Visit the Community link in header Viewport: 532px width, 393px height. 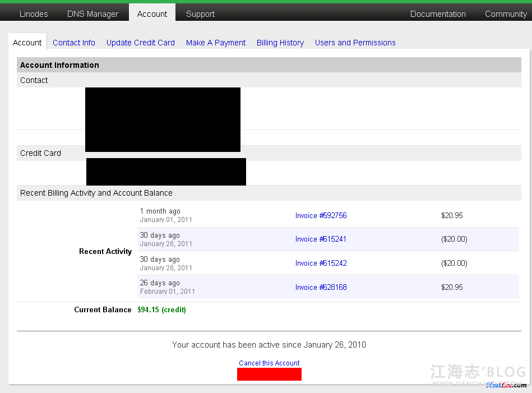point(505,14)
